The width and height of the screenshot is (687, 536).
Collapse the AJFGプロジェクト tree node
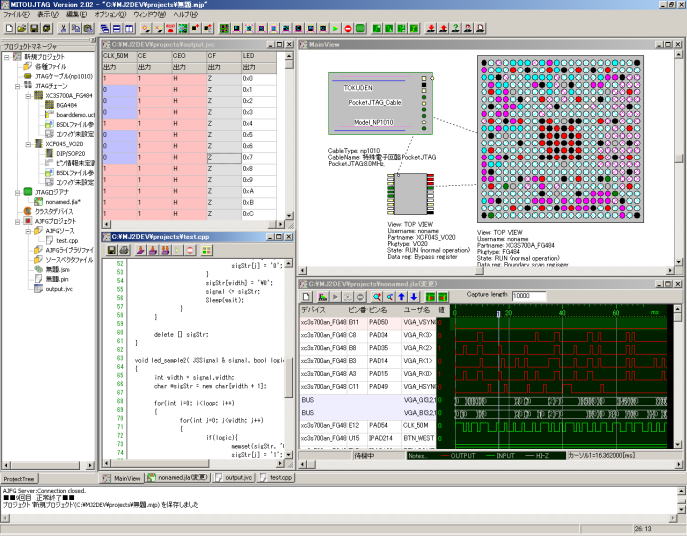[x=18, y=221]
